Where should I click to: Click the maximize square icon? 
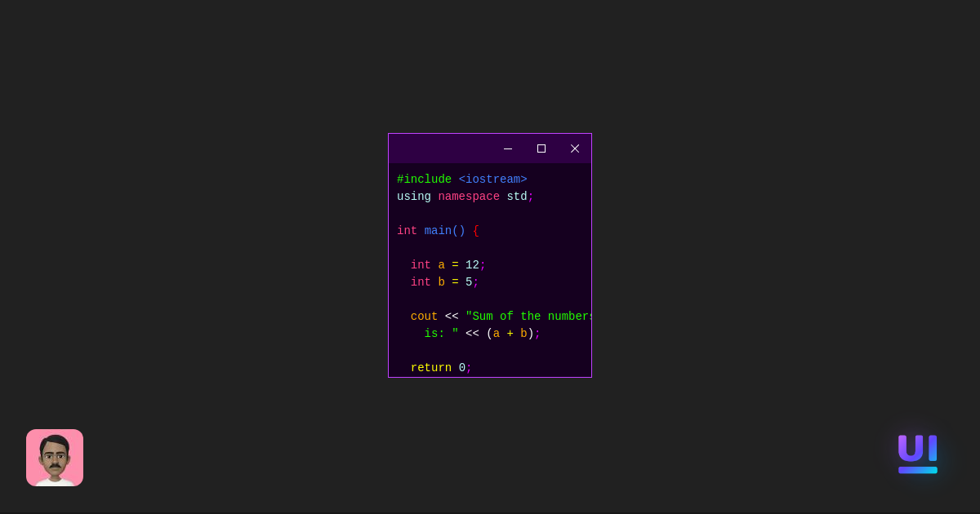click(x=541, y=148)
